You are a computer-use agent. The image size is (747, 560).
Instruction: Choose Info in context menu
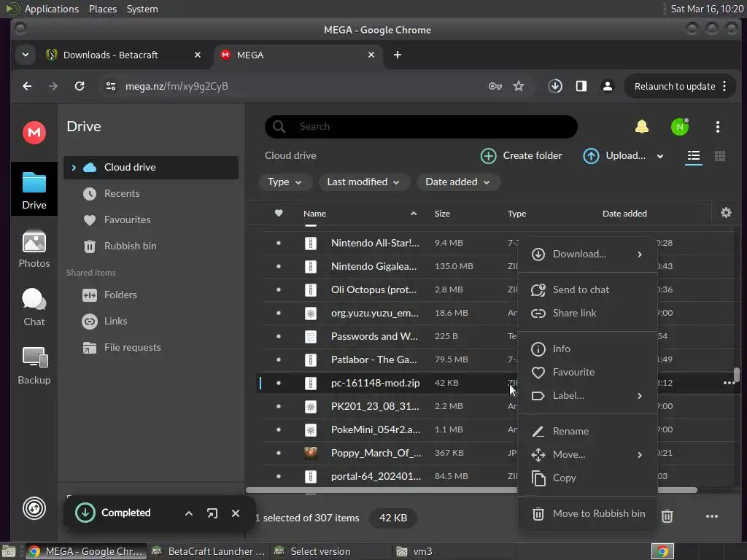[587, 349]
